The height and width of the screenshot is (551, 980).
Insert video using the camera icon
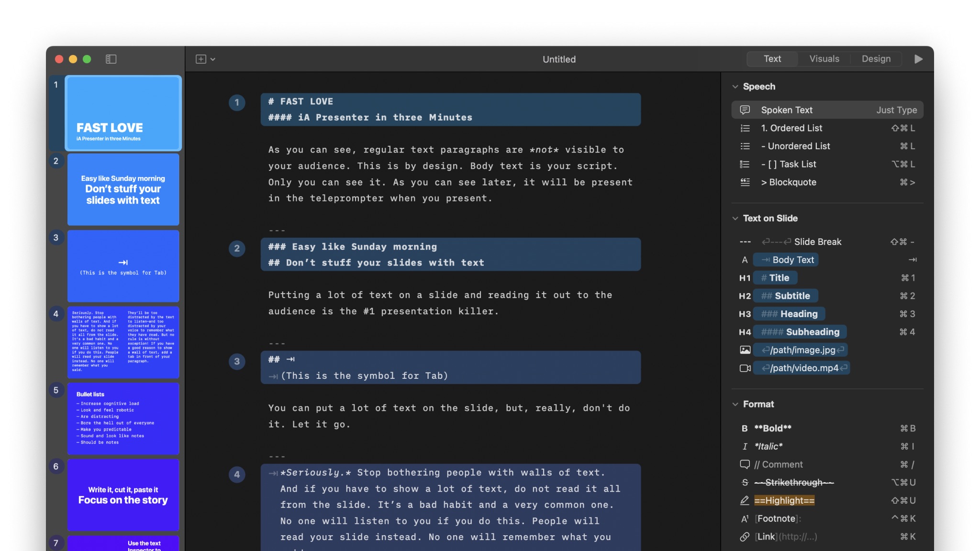tap(745, 368)
